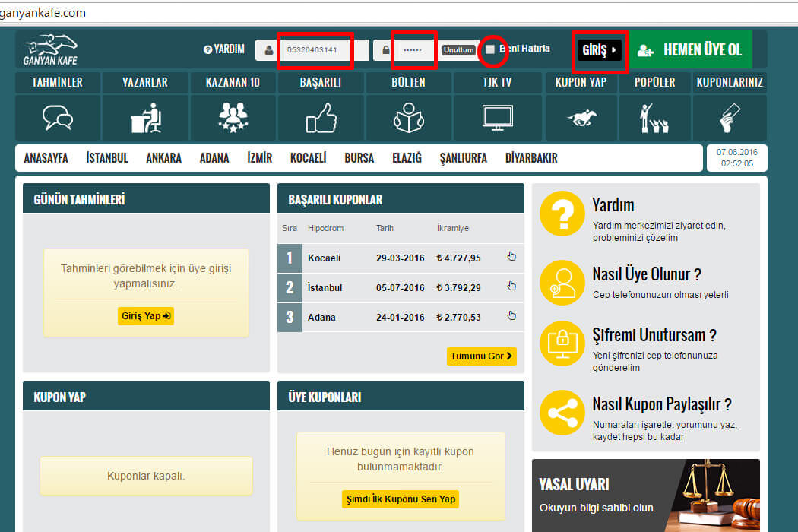Image resolution: width=798 pixels, height=532 pixels.
Task: Open the Yardım link in header
Action: coord(224,49)
